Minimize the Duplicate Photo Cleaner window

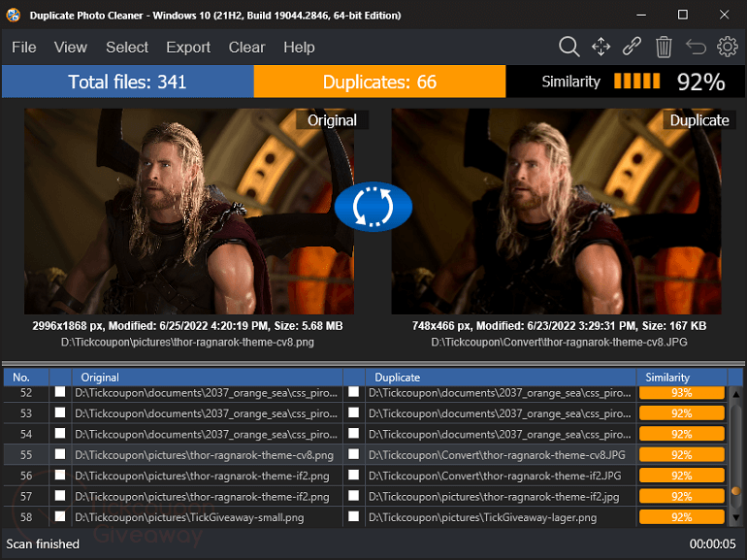(641, 15)
